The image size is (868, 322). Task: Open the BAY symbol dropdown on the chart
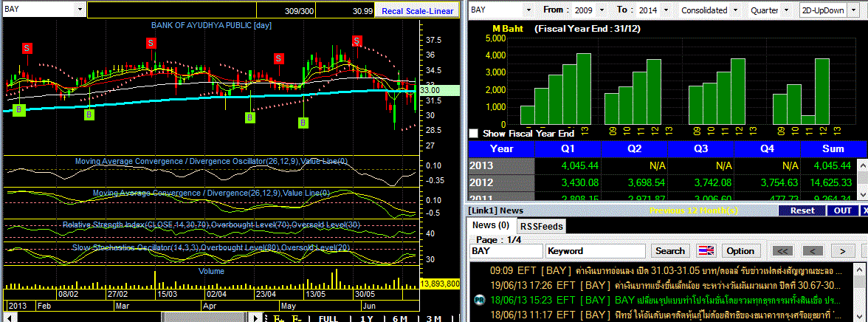click(81, 10)
